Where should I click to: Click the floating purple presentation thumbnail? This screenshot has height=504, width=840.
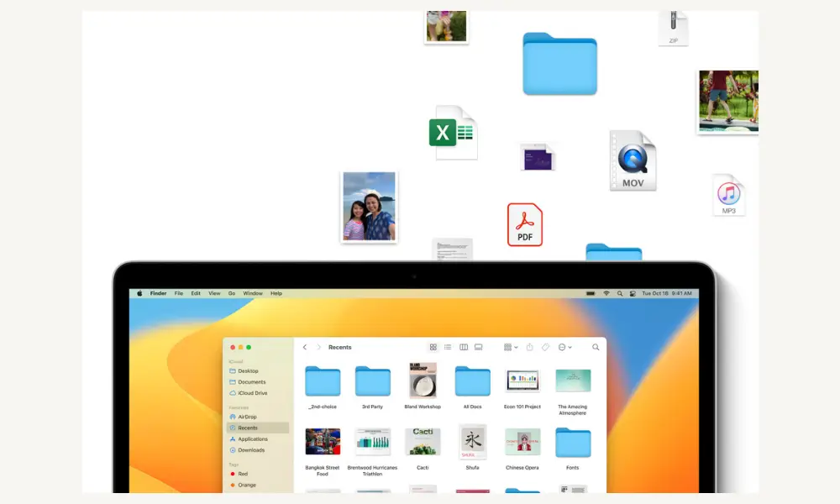538,157
